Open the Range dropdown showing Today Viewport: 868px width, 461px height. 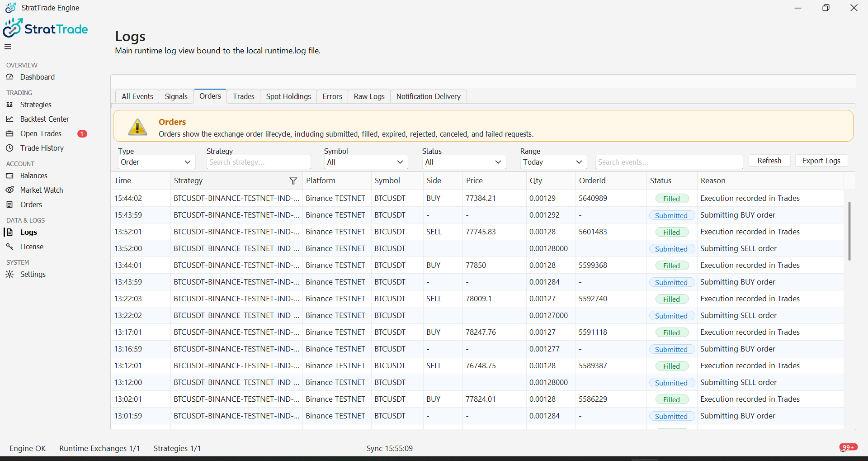coord(553,162)
